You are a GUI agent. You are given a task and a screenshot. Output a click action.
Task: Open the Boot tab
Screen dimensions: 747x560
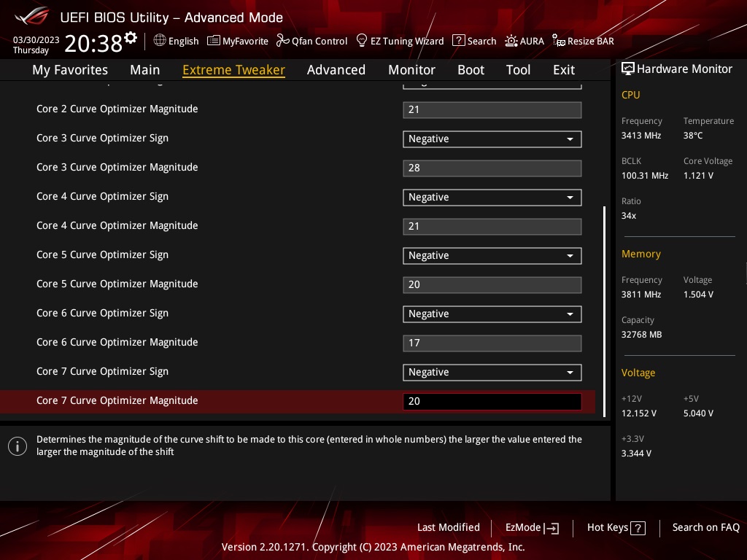(x=471, y=70)
